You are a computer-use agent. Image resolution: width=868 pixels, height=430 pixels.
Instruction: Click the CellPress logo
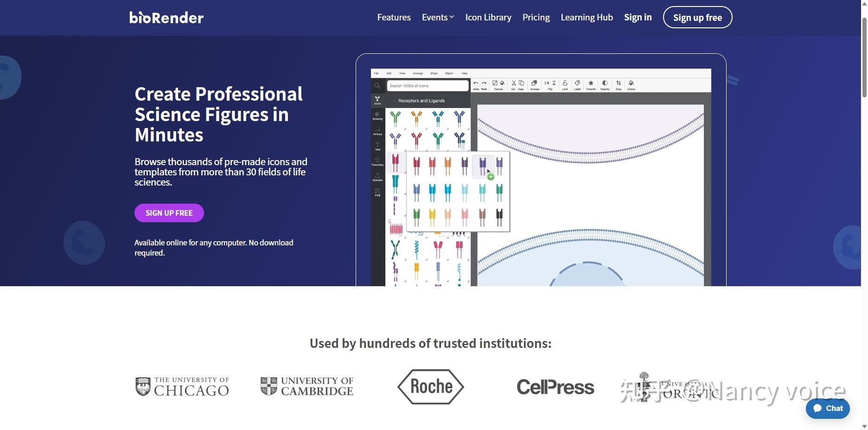555,387
